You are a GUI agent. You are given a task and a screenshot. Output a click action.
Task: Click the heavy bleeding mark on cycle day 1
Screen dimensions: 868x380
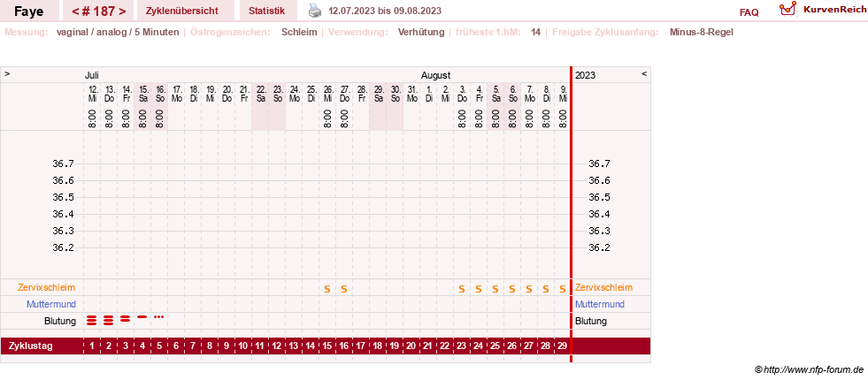click(92, 319)
